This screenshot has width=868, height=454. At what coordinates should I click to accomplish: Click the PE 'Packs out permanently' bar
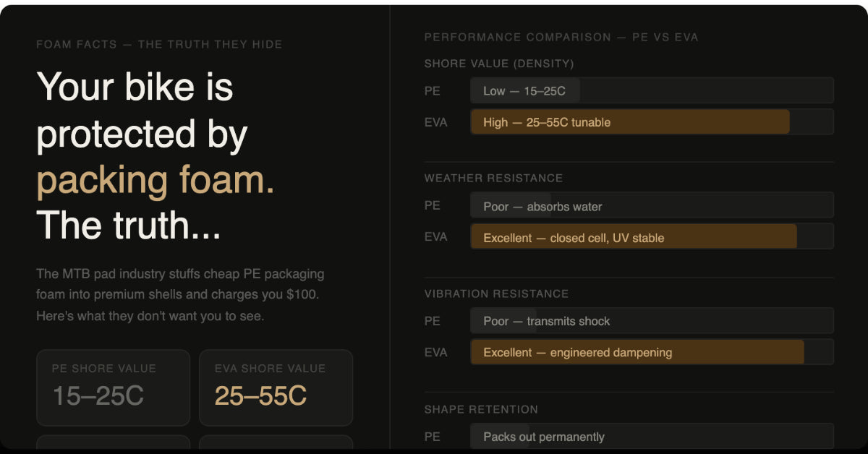[x=652, y=437]
